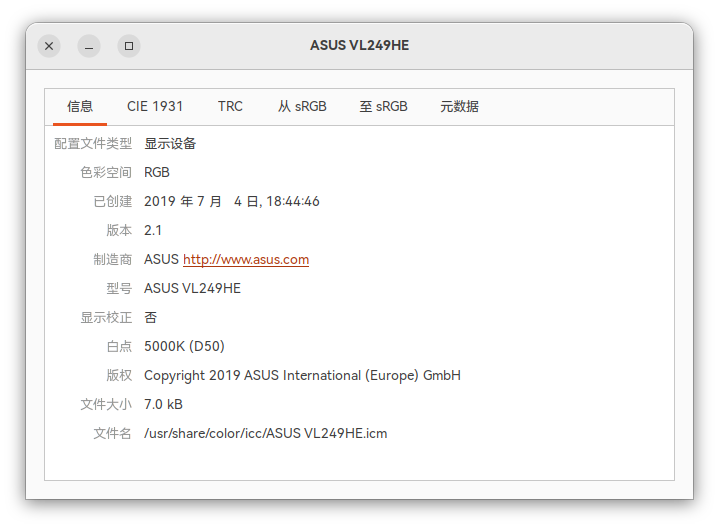Close the ASUS VL249HE window
This screenshot has height=528, width=719.
49,46
